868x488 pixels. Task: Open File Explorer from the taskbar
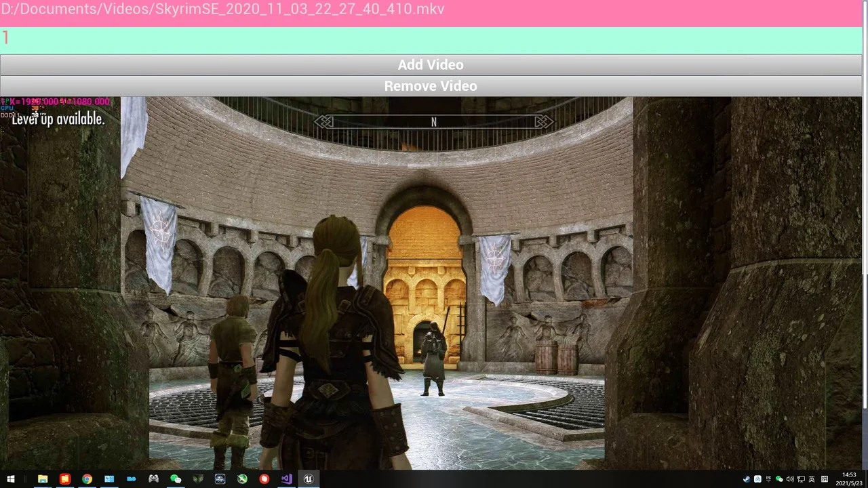point(43,479)
